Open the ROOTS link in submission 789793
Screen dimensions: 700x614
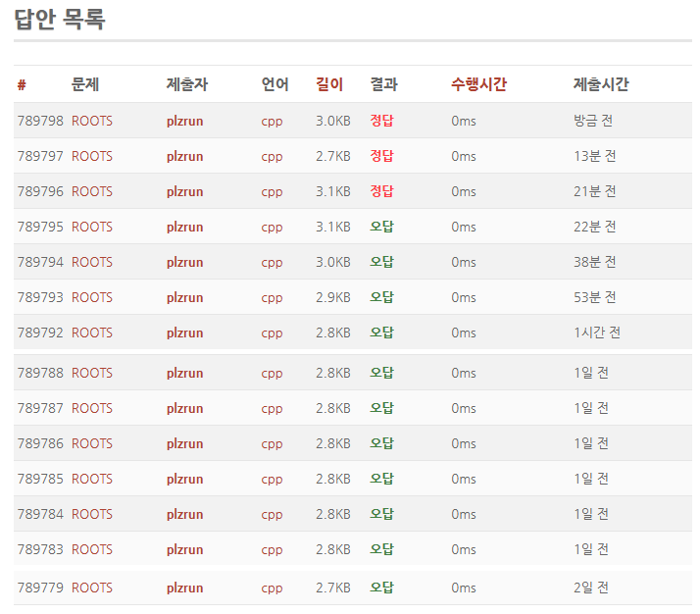point(92,297)
